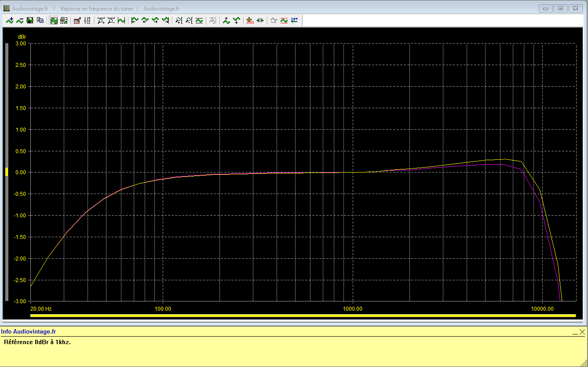The image size is (588, 367).
Task: Close the Info Audiovintage.fr panel
Action: (582, 332)
